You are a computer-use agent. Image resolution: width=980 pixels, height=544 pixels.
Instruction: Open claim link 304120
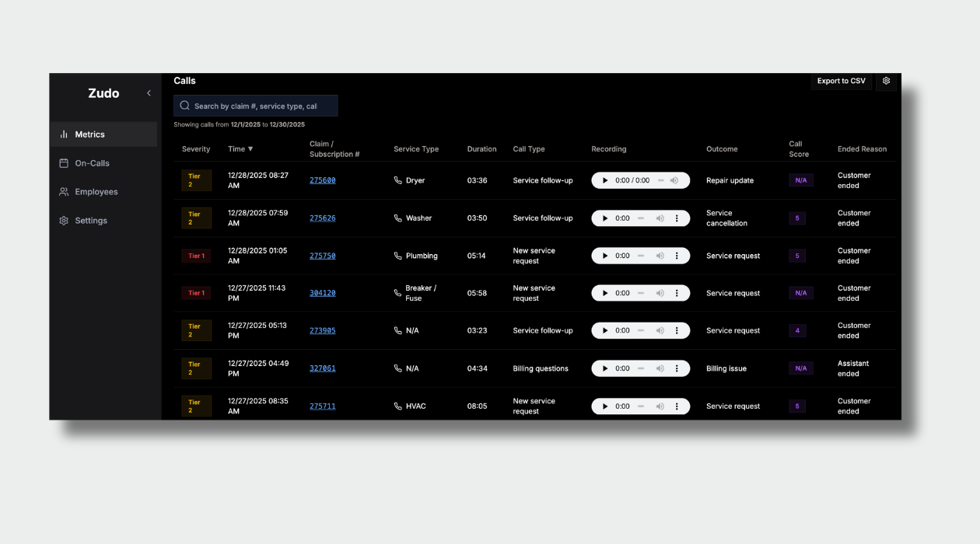[x=322, y=293]
